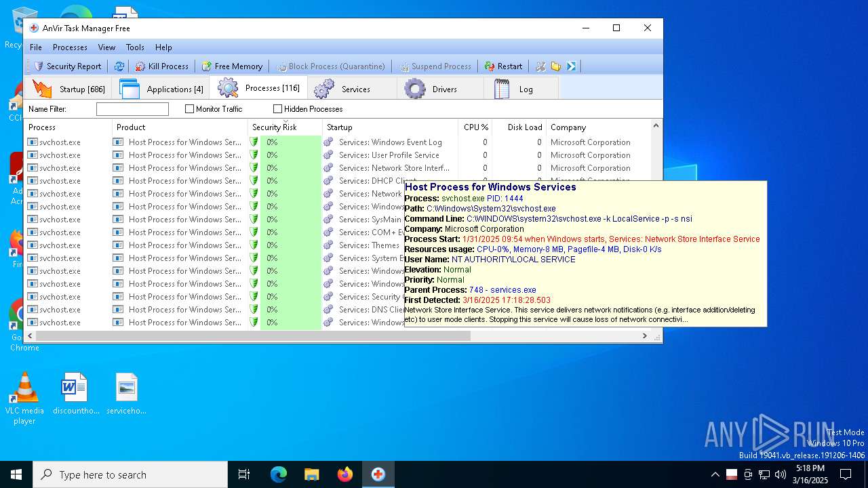868x488 pixels.
Task: Click the process icon in the Windows Event Log row
Action: coord(33,142)
